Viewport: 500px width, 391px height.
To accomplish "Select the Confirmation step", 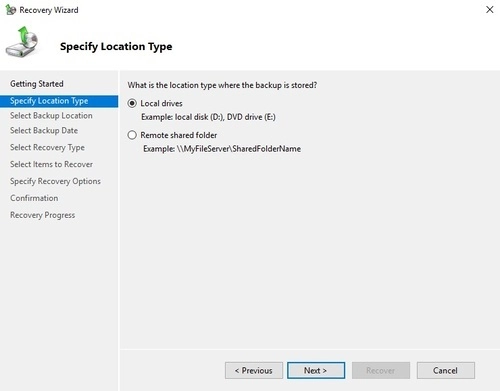I will 34,198.
